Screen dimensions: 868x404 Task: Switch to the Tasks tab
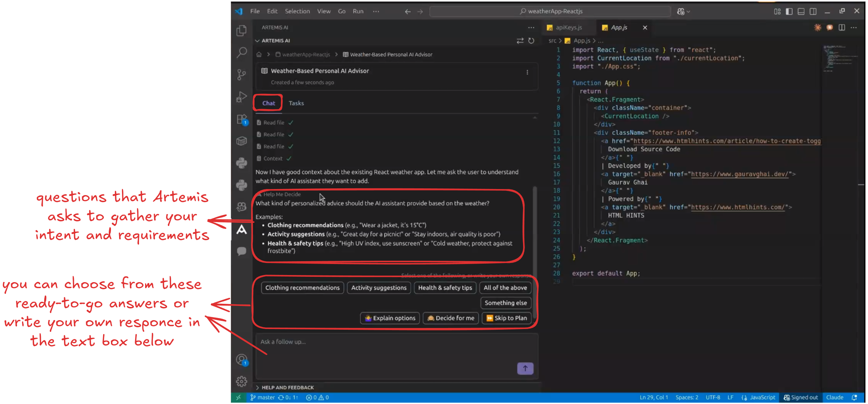(x=296, y=103)
